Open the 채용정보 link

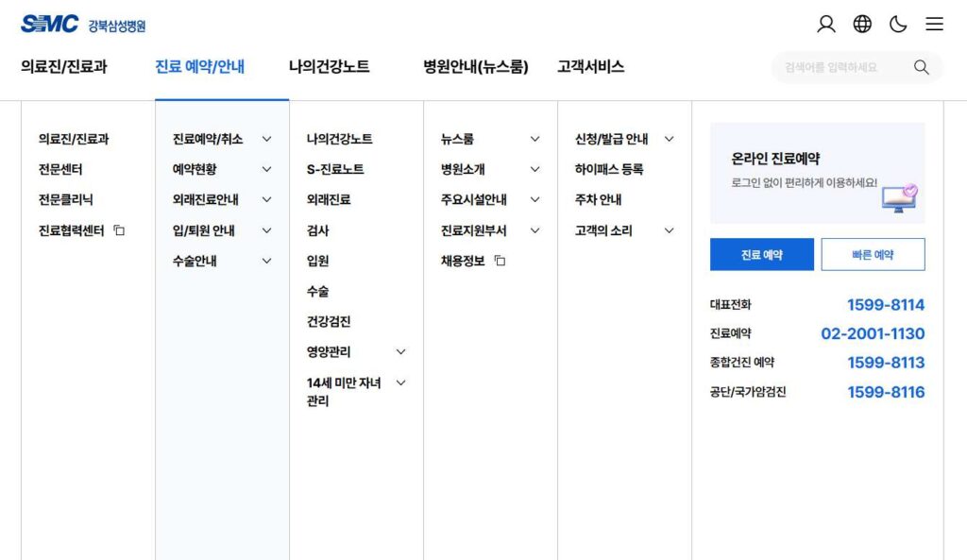pos(463,261)
